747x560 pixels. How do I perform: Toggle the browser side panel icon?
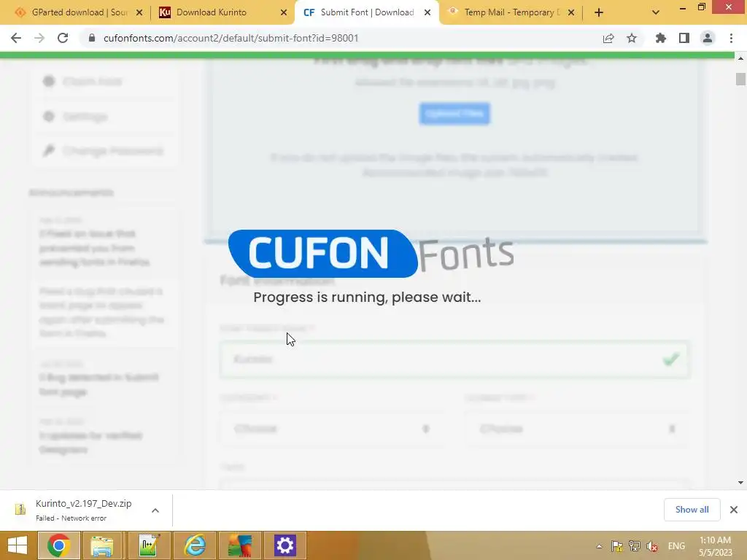[684, 38]
